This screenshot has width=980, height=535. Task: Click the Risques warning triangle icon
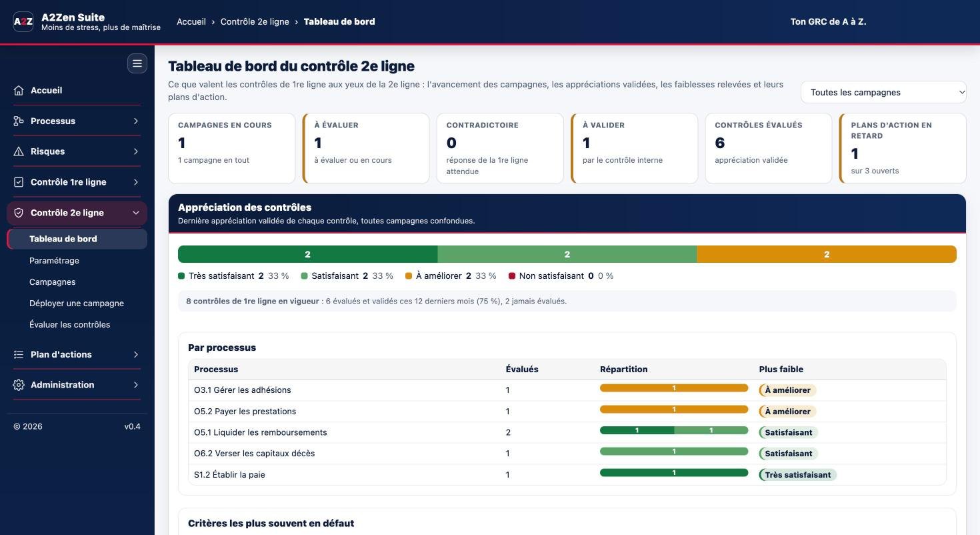click(19, 151)
